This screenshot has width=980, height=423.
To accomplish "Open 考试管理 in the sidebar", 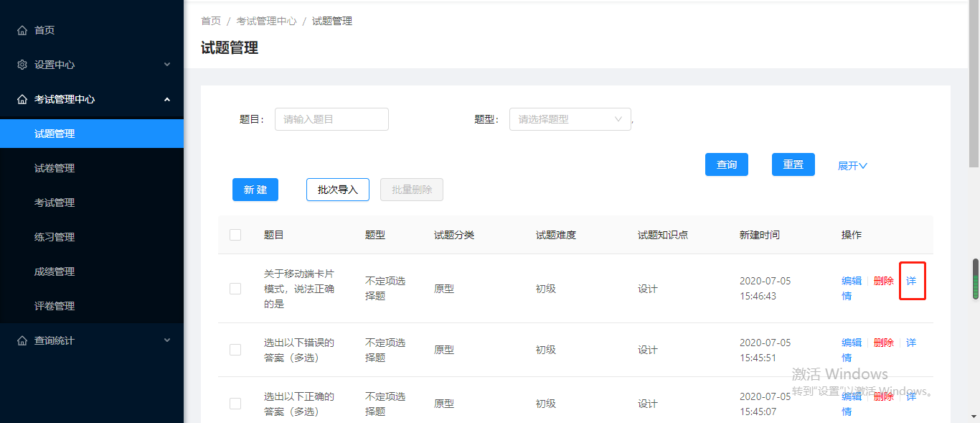I will 92,203.
